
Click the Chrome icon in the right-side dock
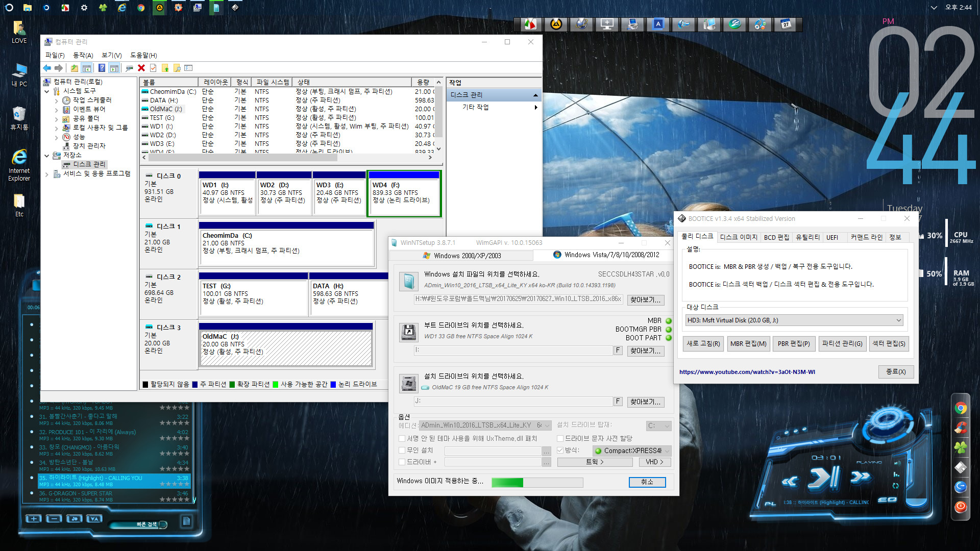[961, 408]
